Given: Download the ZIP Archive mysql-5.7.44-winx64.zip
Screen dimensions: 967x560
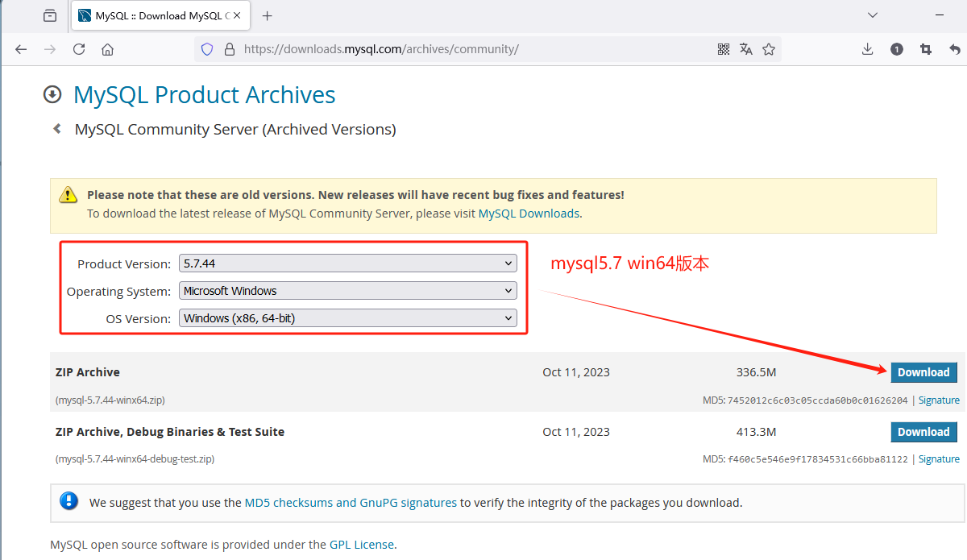Looking at the screenshot, I should (x=923, y=372).
